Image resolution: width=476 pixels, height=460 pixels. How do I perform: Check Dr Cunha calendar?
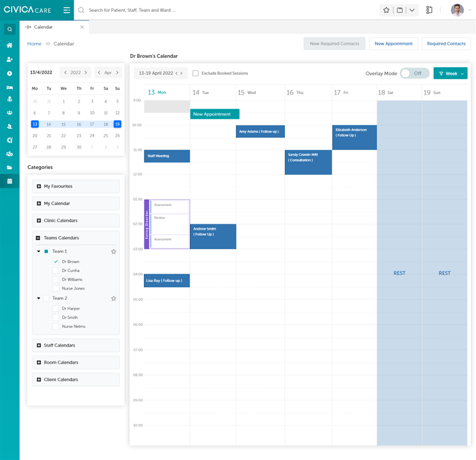(x=56, y=270)
